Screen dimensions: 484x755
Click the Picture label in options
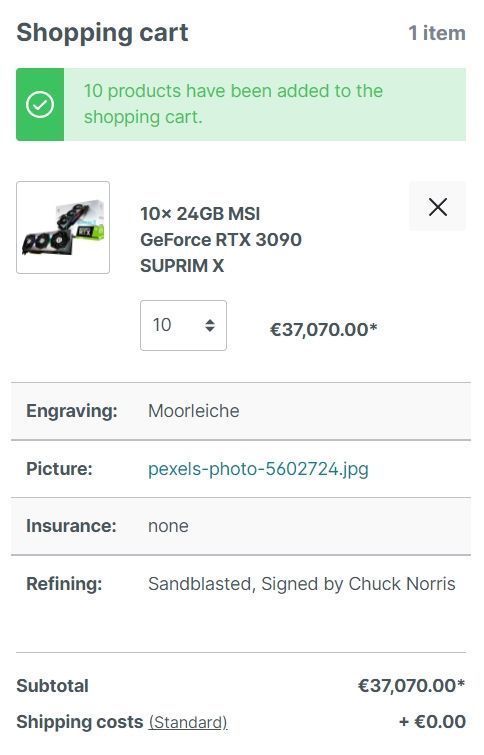click(59, 469)
